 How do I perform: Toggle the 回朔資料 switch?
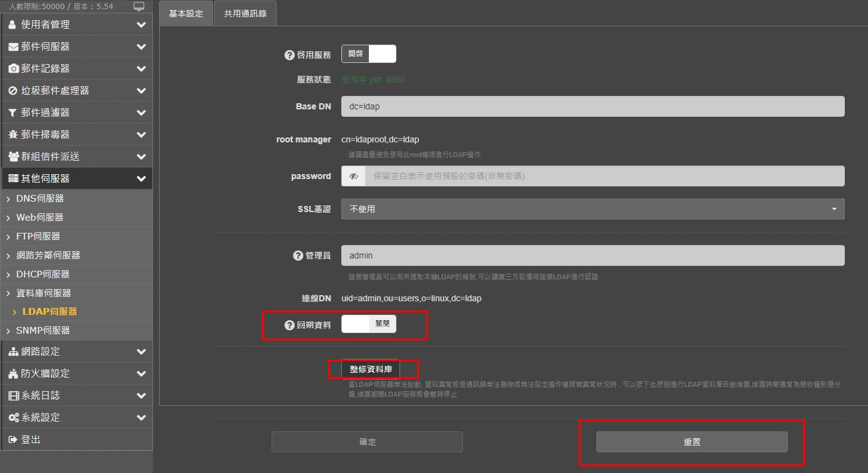pos(368,324)
